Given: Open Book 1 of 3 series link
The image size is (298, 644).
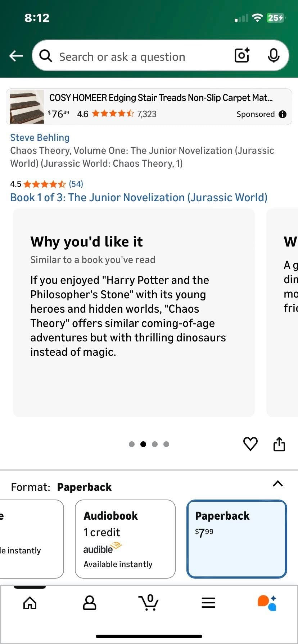Looking at the screenshot, I should 139,197.
